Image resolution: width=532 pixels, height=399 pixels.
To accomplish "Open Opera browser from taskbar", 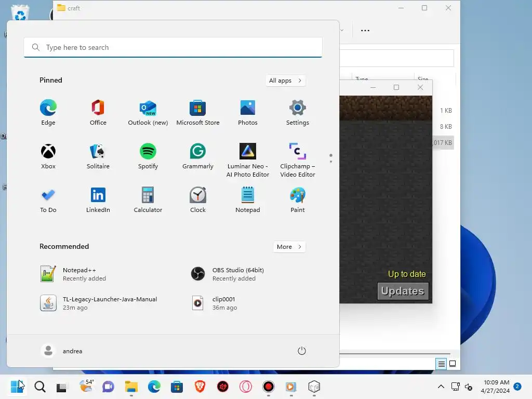I will click(246, 387).
